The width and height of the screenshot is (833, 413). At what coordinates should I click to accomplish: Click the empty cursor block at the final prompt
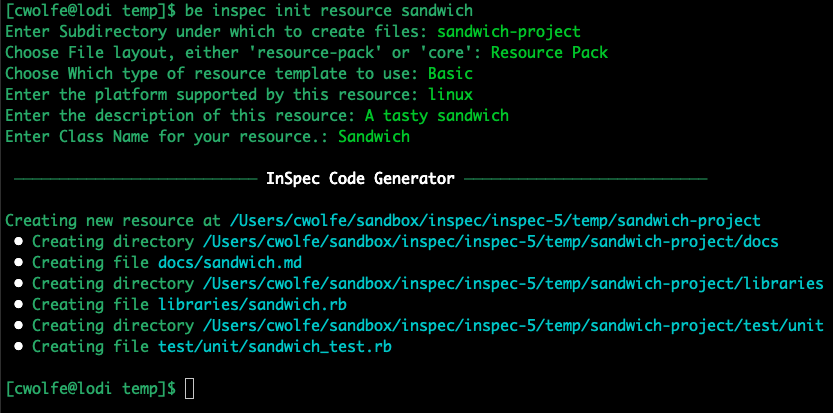(x=191, y=388)
